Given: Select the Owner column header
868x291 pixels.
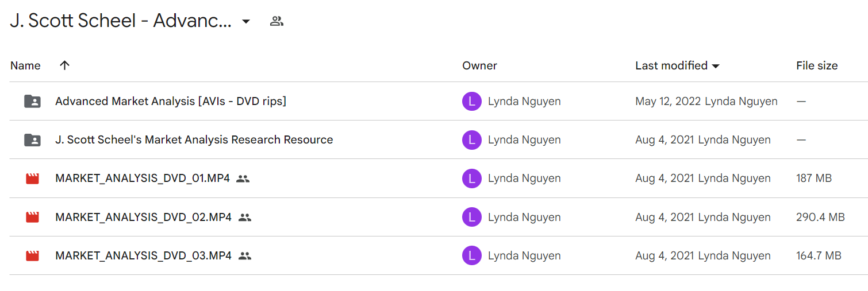Looking at the screenshot, I should (479, 65).
